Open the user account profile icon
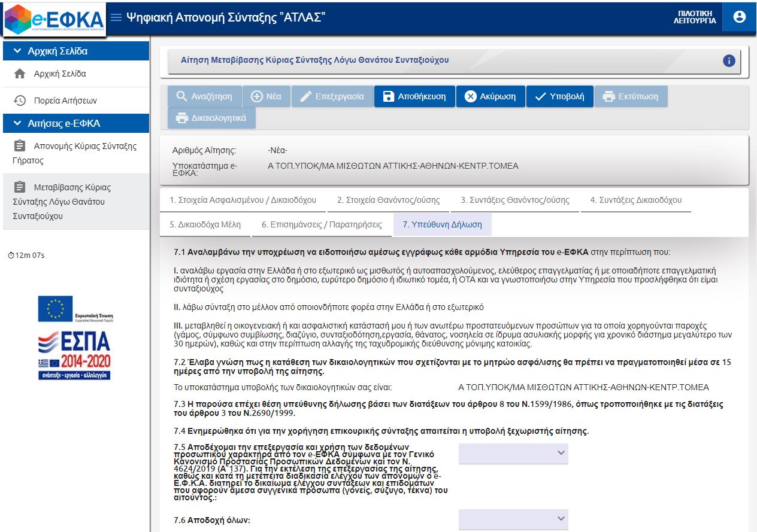This screenshot has height=532, width=757. 740,17
